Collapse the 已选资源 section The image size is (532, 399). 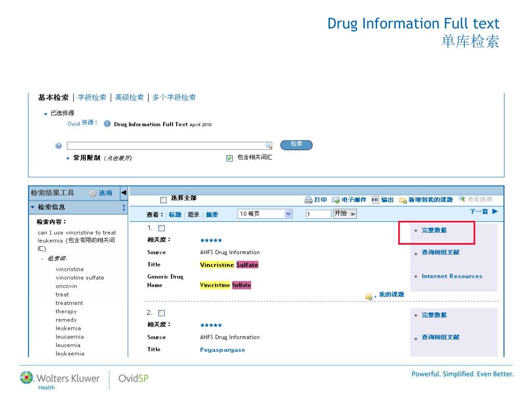point(46,114)
